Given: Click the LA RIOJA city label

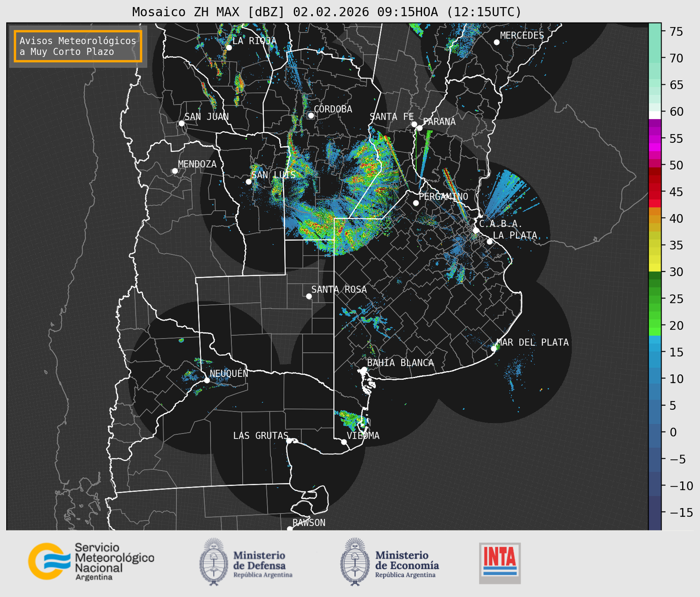Looking at the screenshot, I should coord(254,41).
